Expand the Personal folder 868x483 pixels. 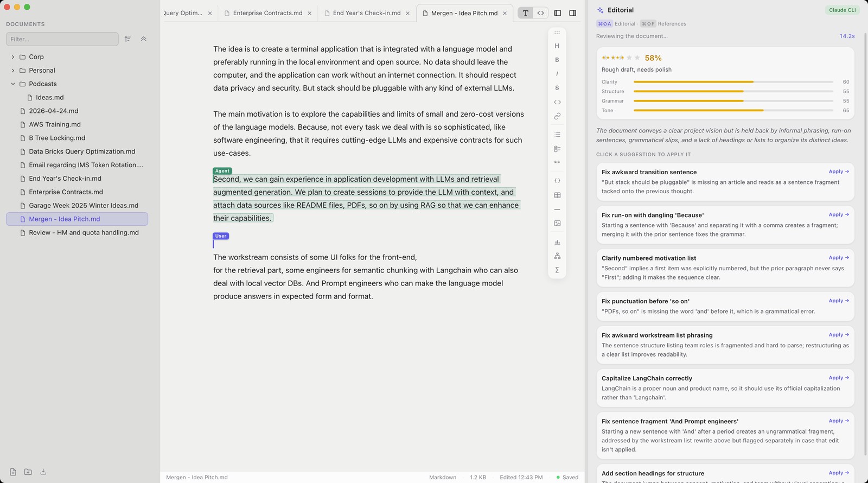[x=13, y=71]
